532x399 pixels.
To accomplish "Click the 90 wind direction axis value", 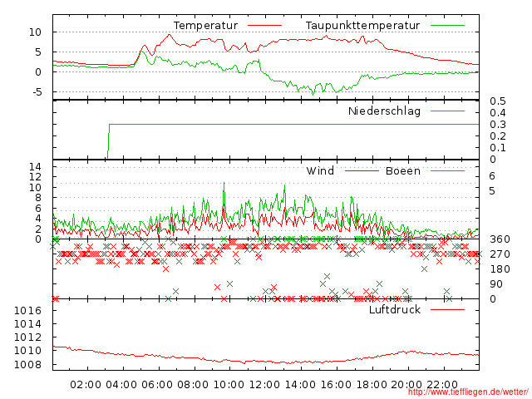I will point(496,284).
